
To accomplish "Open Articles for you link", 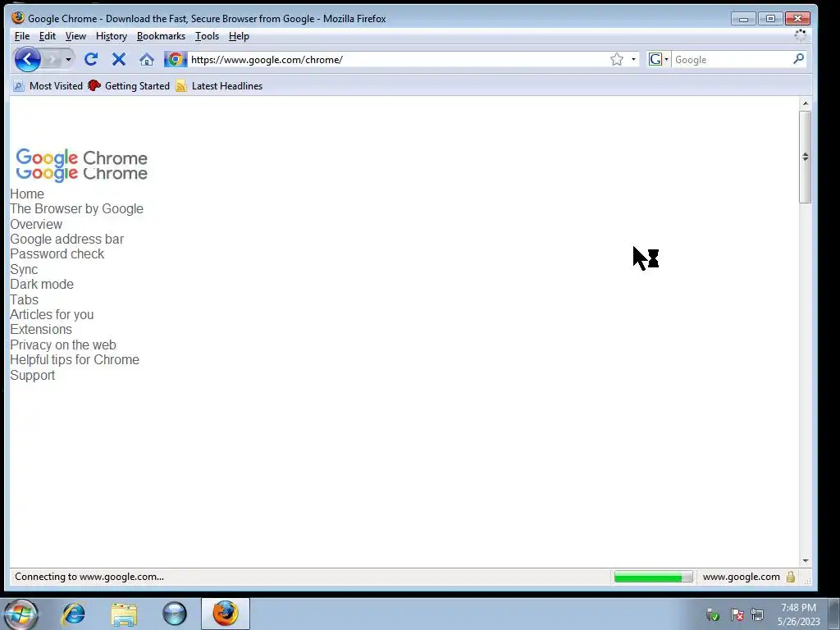I will (x=52, y=314).
